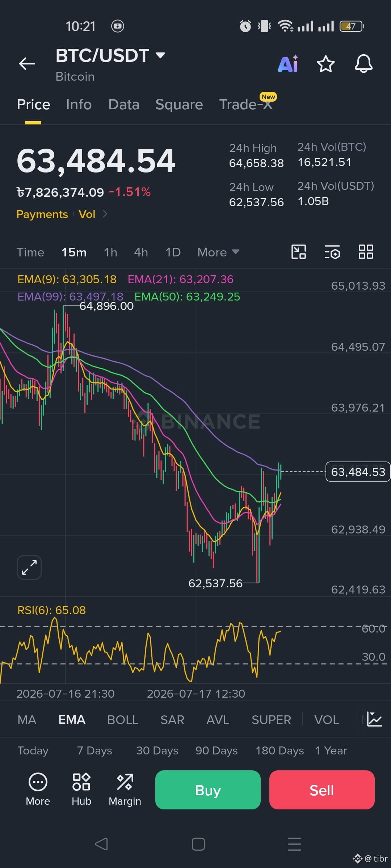This screenshot has width=391, height=868.
Task: Show 90 Days performance
Action: click(216, 750)
